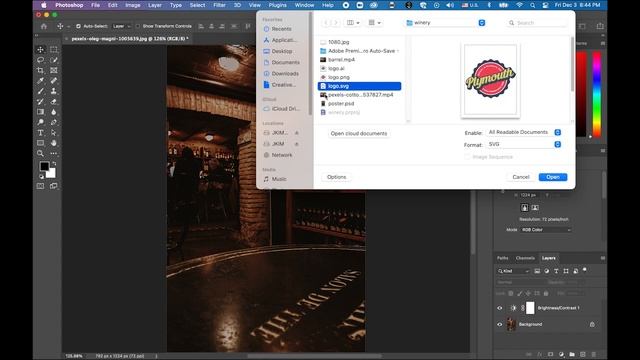Select the Clone Stamp tool
This screenshot has width=640, height=360.
[x=53, y=91]
